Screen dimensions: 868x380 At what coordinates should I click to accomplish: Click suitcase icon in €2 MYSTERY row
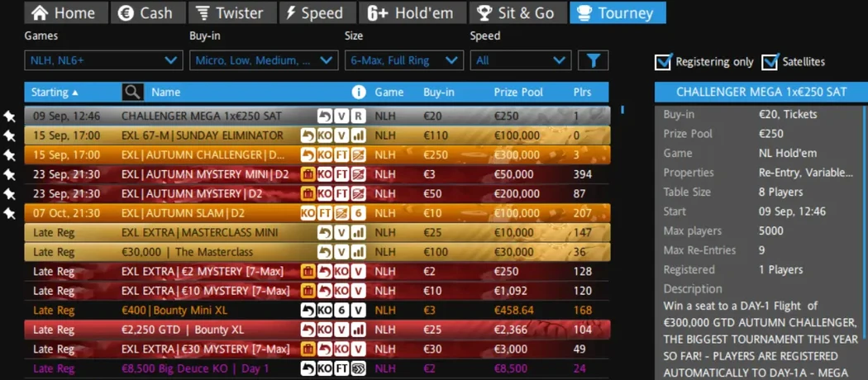click(x=308, y=272)
